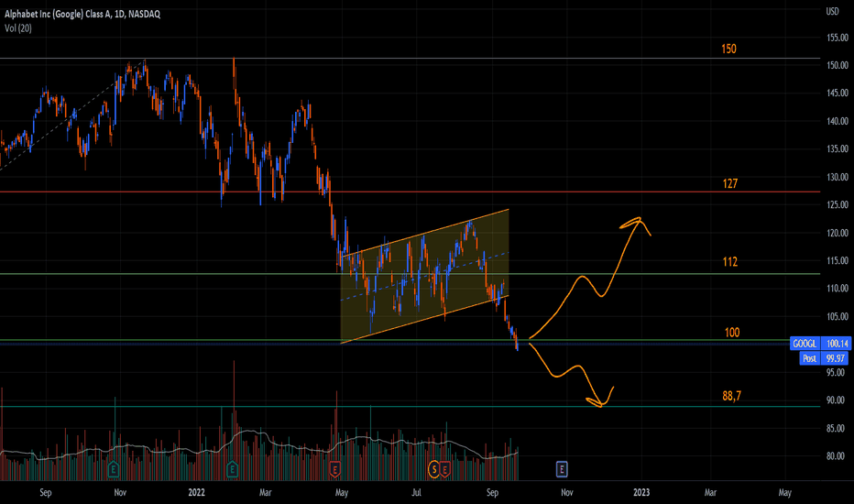Select the Vol (20) indicator label
This screenshot has width=854, height=504.
[x=18, y=27]
